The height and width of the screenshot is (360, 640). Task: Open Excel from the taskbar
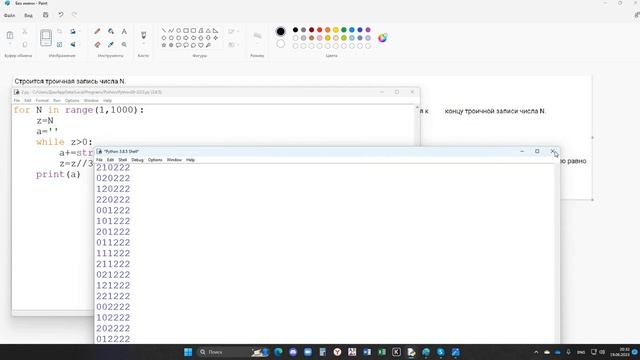point(382,352)
